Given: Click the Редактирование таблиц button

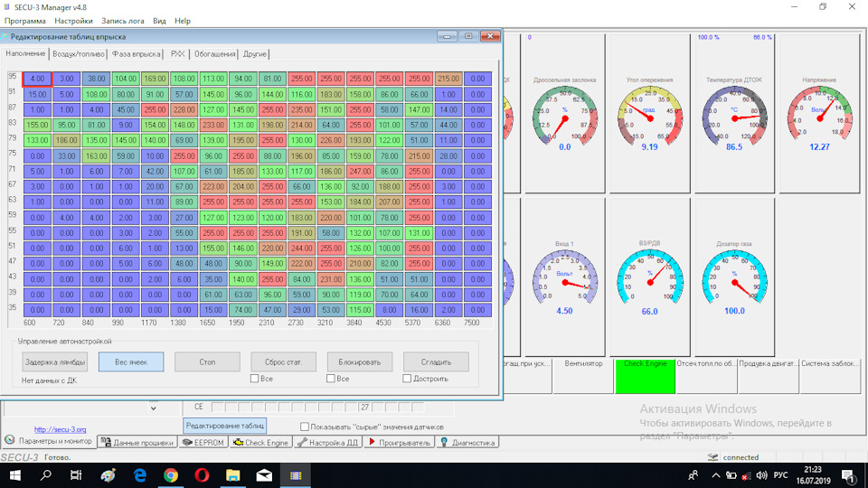Looking at the screenshot, I should click(x=225, y=426).
